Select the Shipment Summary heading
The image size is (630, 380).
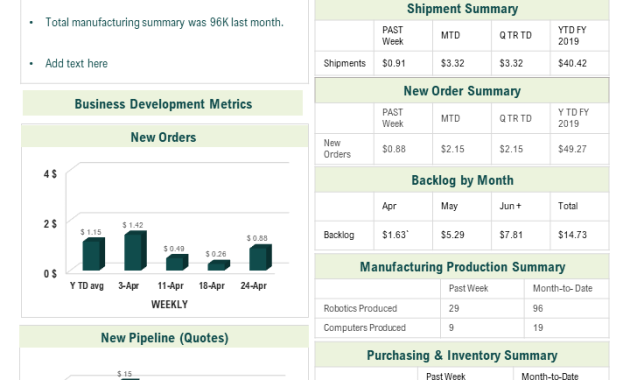[x=462, y=9]
